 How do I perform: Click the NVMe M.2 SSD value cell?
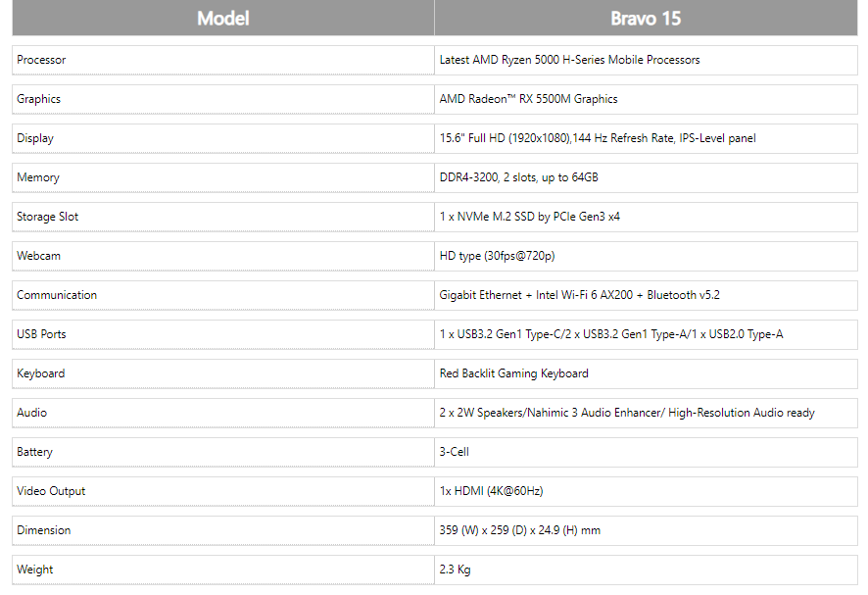point(646,217)
